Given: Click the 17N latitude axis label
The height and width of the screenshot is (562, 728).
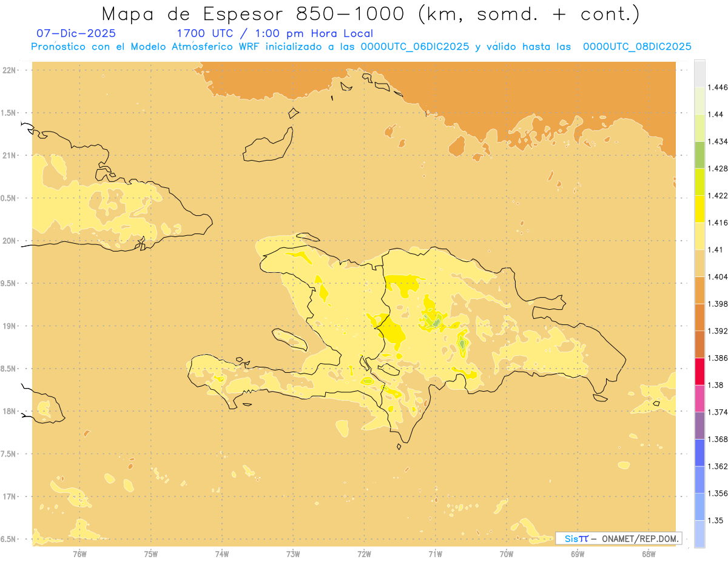Looking at the screenshot, I should (x=10, y=497).
